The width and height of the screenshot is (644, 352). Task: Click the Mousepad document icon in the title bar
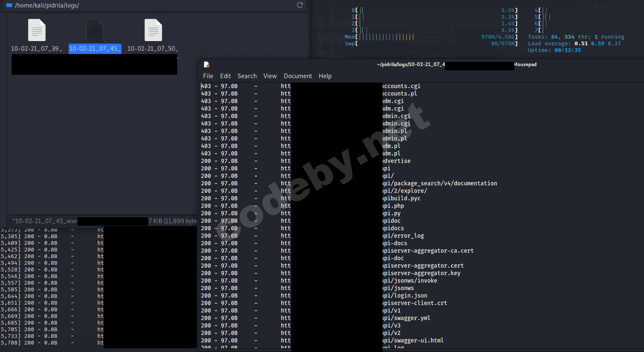tap(206, 64)
